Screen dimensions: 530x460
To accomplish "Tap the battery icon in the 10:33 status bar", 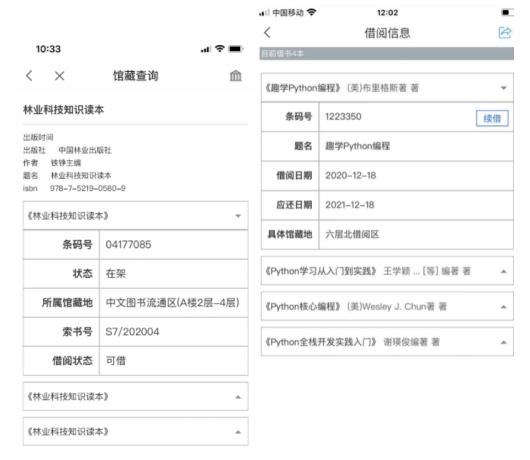I will click(x=235, y=49).
